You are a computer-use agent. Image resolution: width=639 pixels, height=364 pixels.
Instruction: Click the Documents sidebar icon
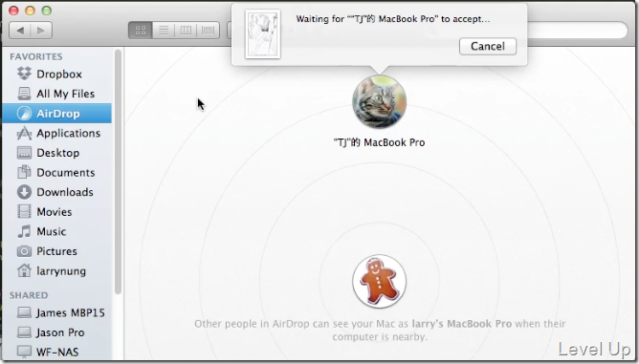[x=24, y=172]
